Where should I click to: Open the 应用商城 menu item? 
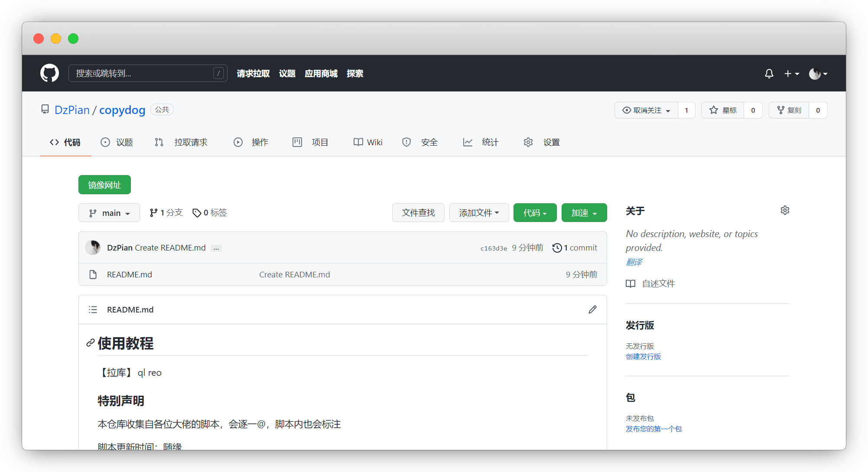point(321,73)
